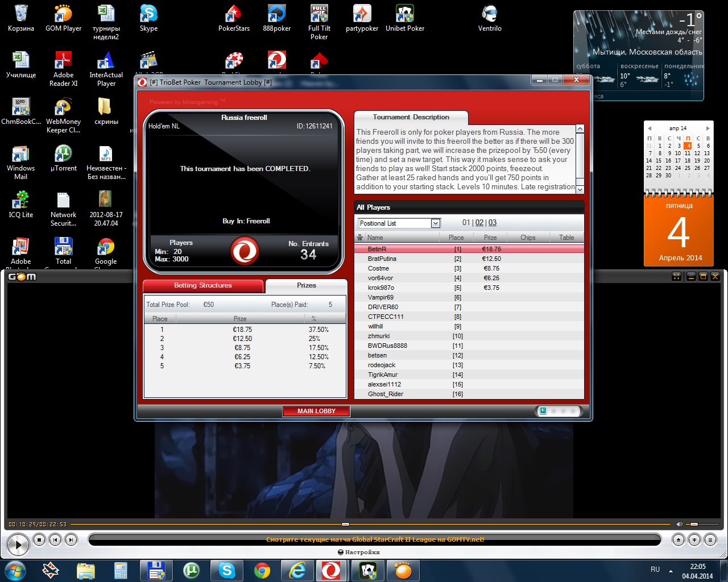This screenshot has height=582, width=728.
Task: Click the speaker icon to mute GOM volume
Action: click(x=679, y=524)
